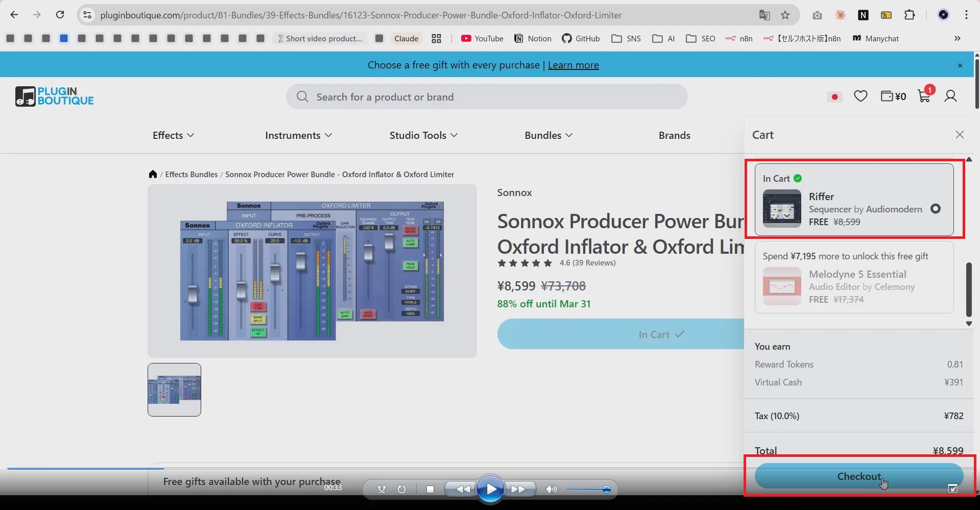Expand the Effects menu
The width and height of the screenshot is (980, 510).
[173, 135]
